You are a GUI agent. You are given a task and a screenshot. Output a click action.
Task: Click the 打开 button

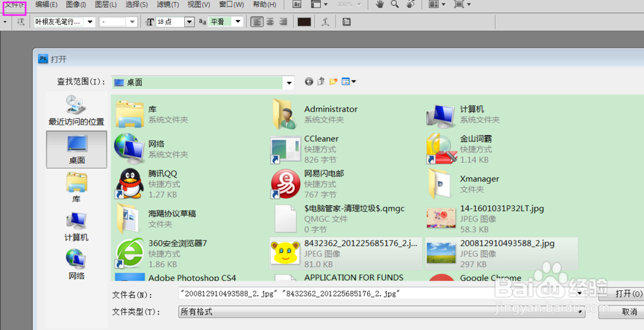626,294
